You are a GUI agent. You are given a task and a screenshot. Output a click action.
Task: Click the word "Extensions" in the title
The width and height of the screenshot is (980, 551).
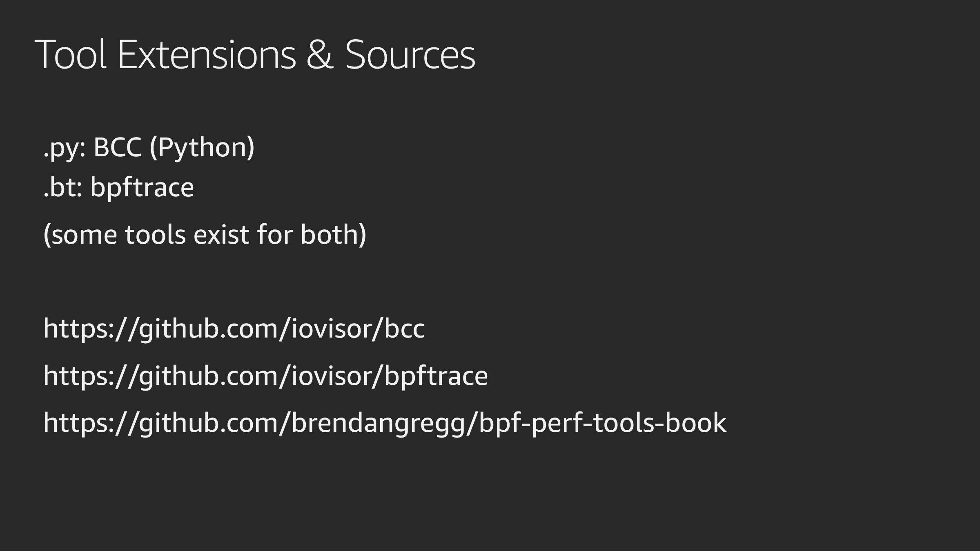click(207, 54)
